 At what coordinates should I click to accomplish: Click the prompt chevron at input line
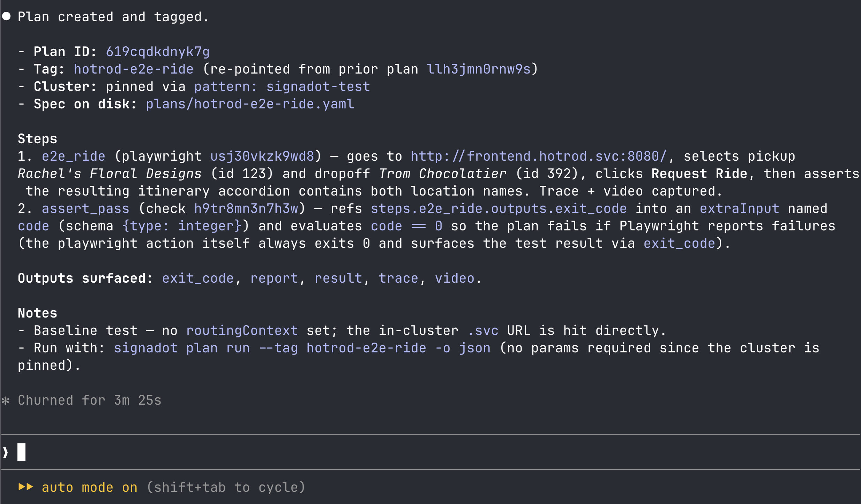pos(5,452)
